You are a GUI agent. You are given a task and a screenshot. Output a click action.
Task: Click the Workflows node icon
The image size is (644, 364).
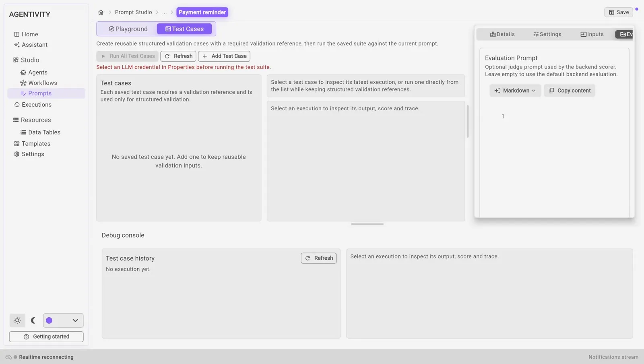tap(23, 83)
